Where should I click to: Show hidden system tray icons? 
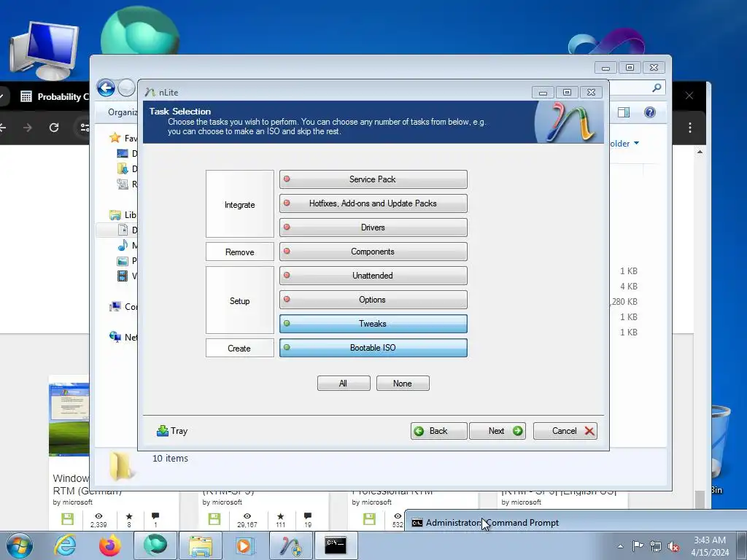pyautogui.click(x=620, y=546)
